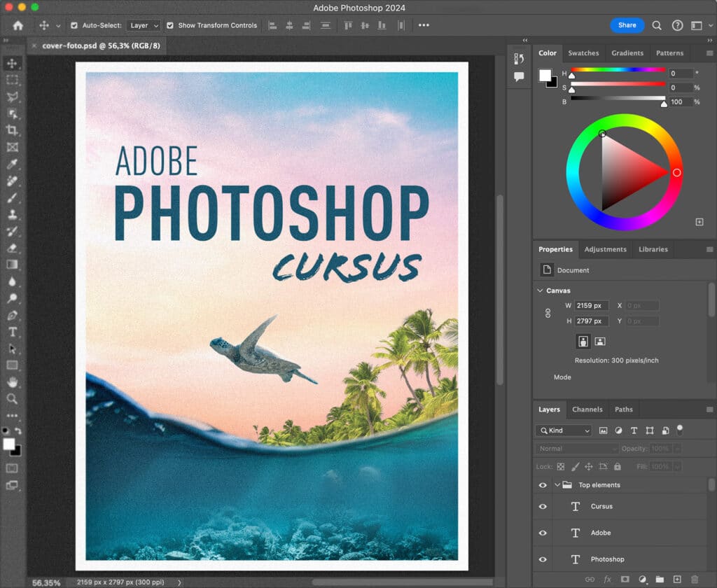The width and height of the screenshot is (717, 588).
Task: Switch to the Adjustments tab
Action: click(x=605, y=249)
